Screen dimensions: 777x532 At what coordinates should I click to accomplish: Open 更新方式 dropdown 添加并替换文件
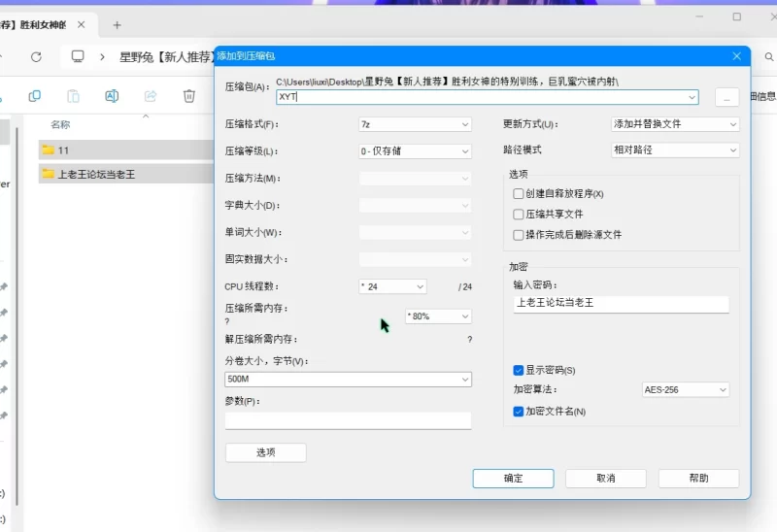tap(675, 124)
